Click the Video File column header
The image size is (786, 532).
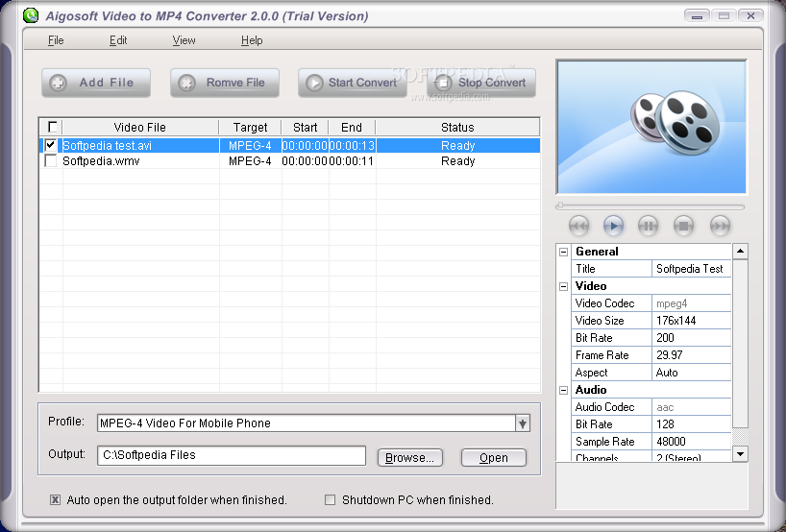tap(140, 128)
